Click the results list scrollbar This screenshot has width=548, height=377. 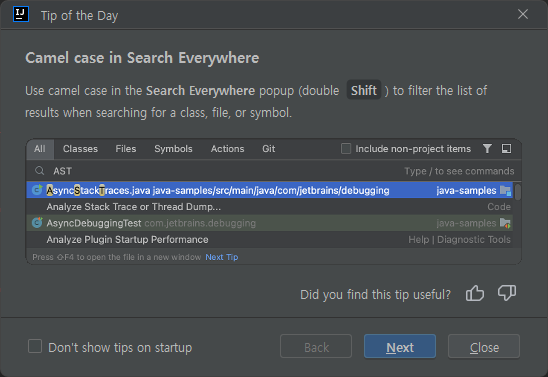[x=517, y=192]
